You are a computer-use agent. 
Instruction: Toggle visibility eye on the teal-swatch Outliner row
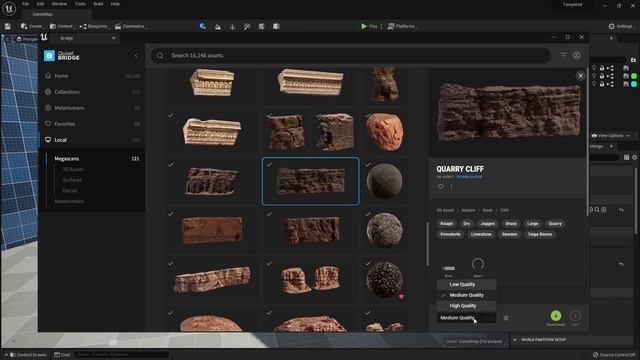coord(594,84)
